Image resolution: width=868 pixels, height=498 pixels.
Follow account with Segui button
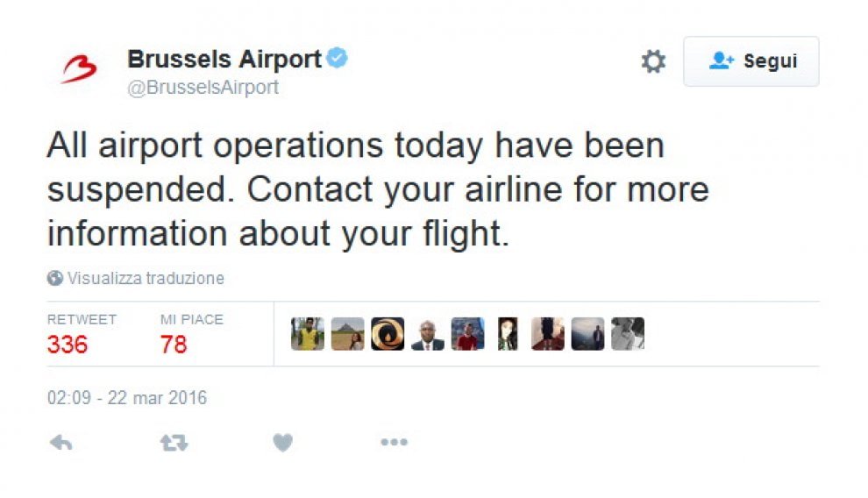(x=751, y=60)
